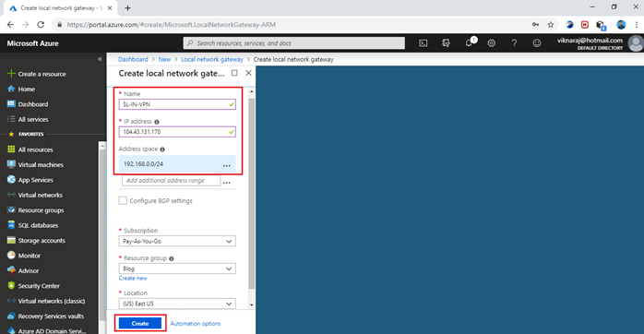The width and height of the screenshot is (644, 334).
Task: Open the Recovery Services vaults sidebar entry
Action: point(51,316)
